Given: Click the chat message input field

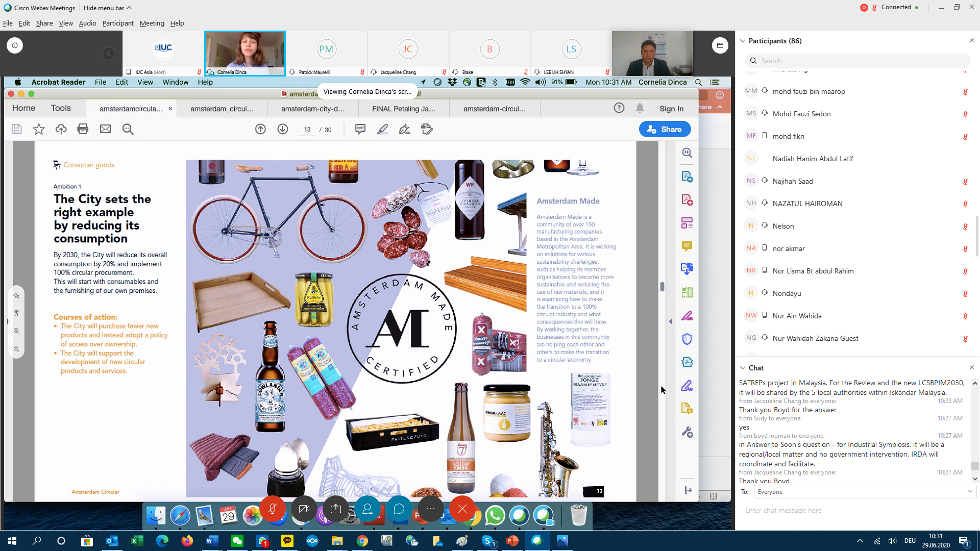Looking at the screenshot, I should pyautogui.click(x=857, y=510).
